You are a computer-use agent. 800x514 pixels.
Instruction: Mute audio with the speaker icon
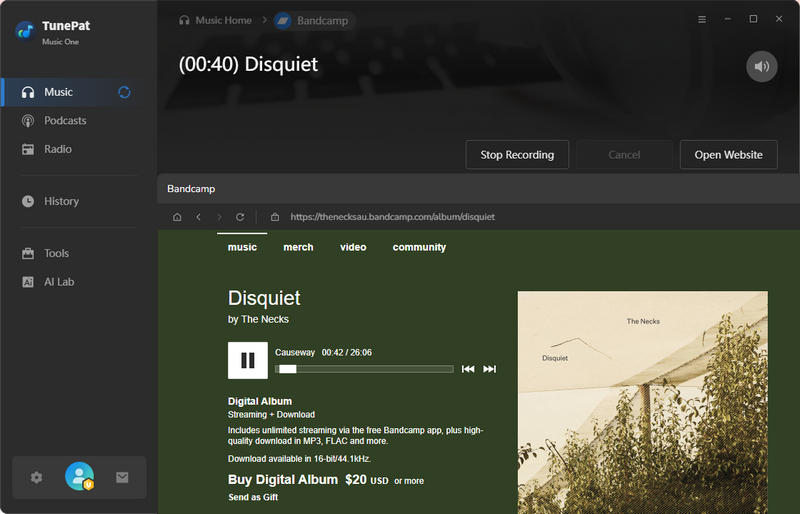[761, 66]
